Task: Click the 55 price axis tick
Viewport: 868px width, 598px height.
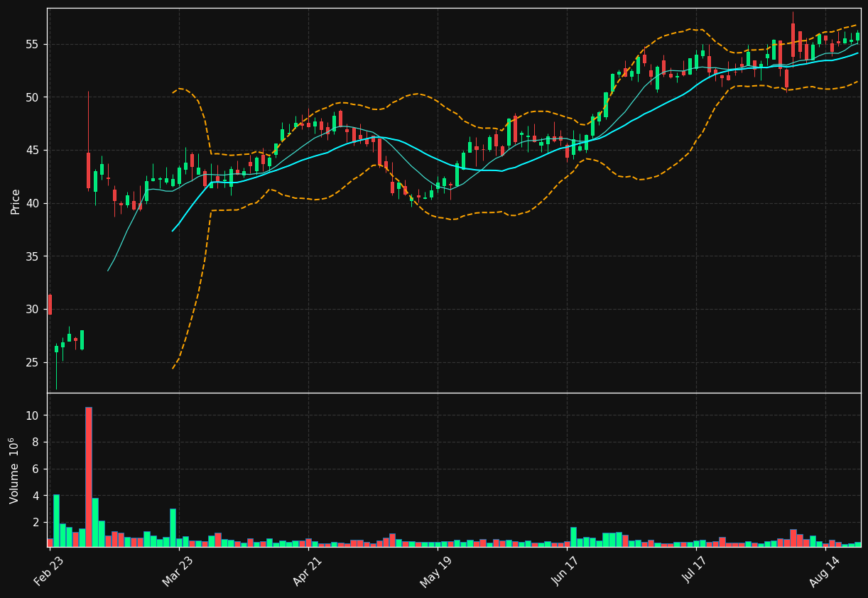Action: click(x=33, y=45)
